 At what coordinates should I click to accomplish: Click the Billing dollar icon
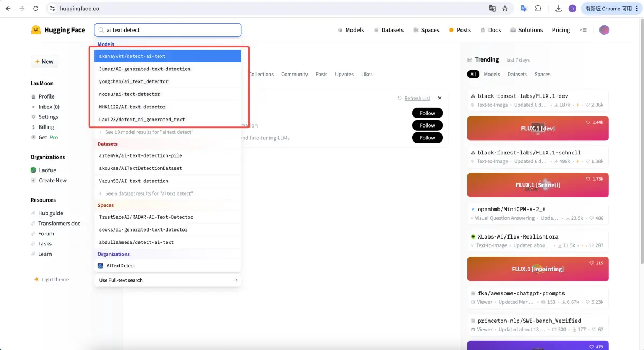point(33,127)
